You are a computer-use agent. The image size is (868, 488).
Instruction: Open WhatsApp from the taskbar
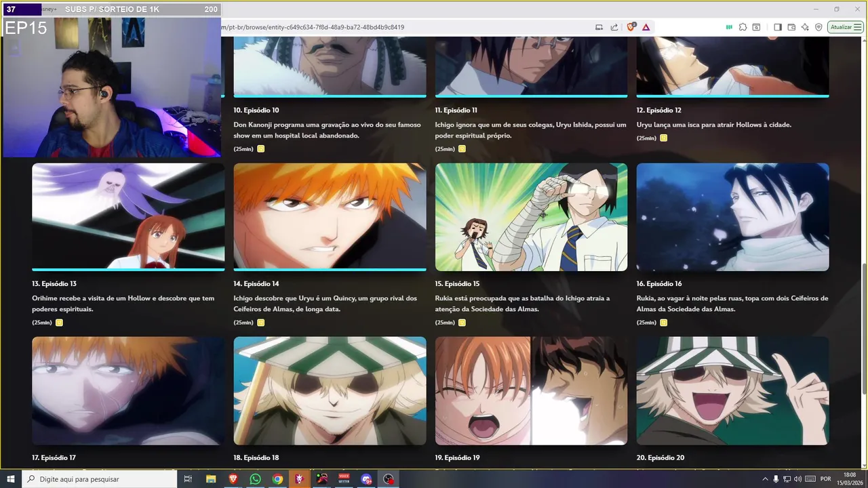click(255, 479)
